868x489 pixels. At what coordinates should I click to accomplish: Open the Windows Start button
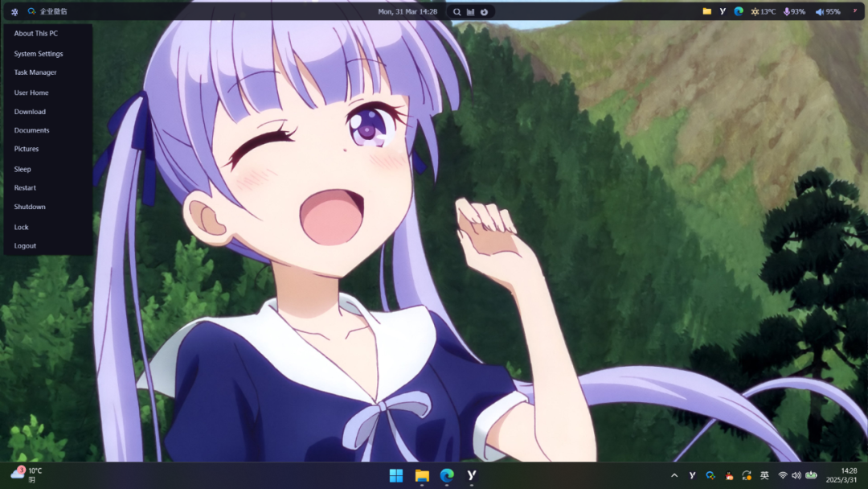[x=396, y=475]
